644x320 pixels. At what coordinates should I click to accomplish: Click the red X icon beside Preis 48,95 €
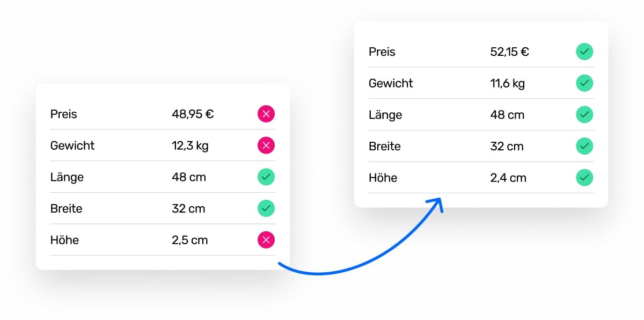266,114
